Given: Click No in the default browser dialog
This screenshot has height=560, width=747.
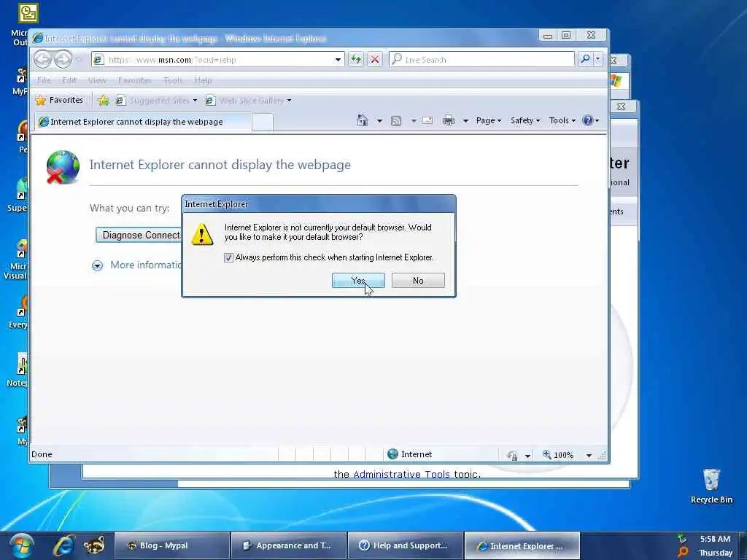Looking at the screenshot, I should 418,281.
